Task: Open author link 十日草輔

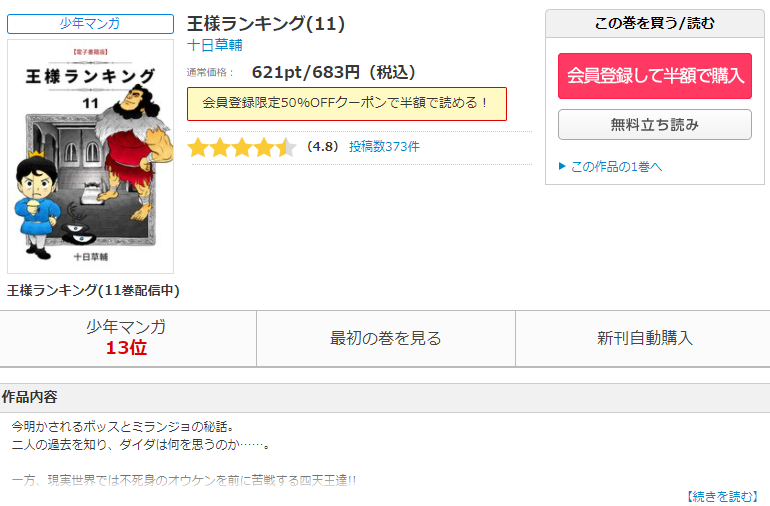Action: tap(215, 45)
